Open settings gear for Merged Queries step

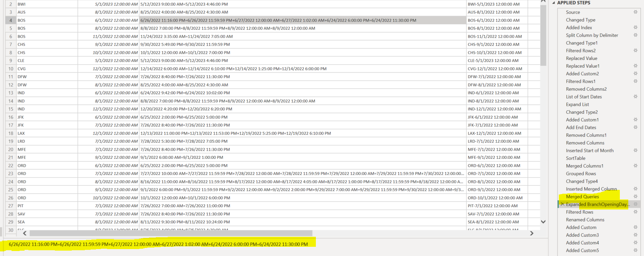pos(636,196)
